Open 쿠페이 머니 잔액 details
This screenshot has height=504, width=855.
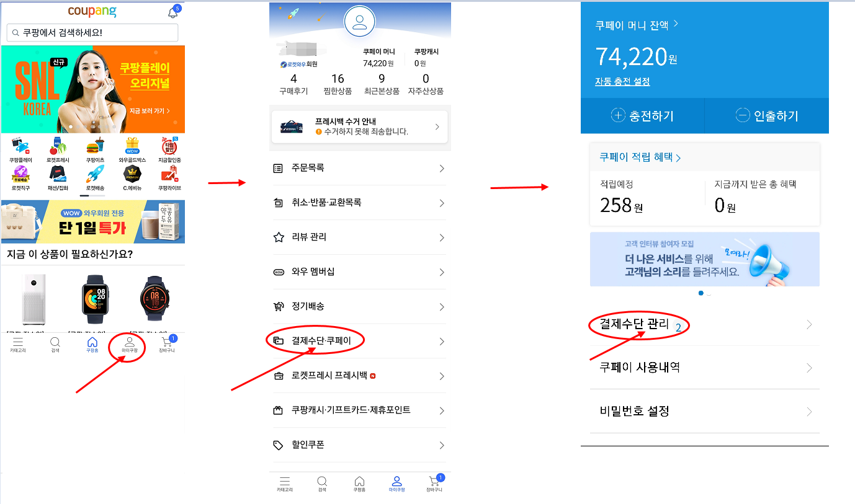pyautogui.click(x=637, y=25)
